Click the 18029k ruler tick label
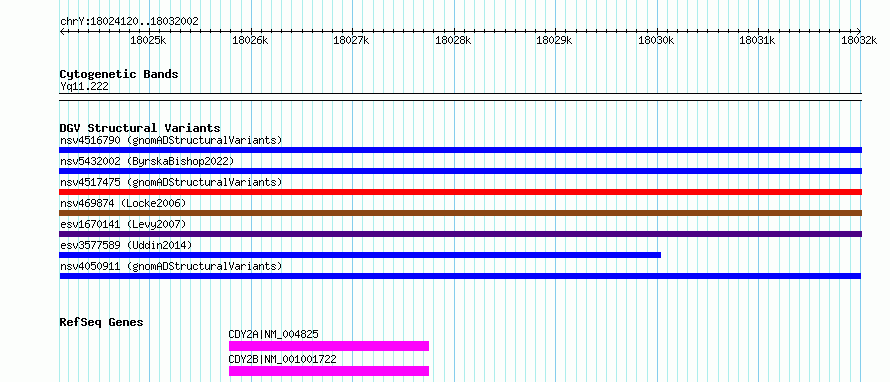The image size is (890, 382). (554, 40)
